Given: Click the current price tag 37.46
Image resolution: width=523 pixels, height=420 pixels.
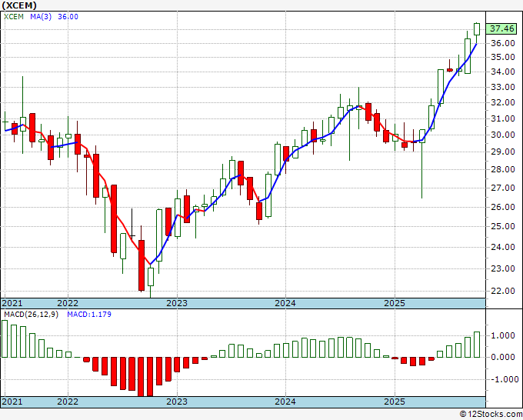Looking at the screenshot, I should coord(501,28).
